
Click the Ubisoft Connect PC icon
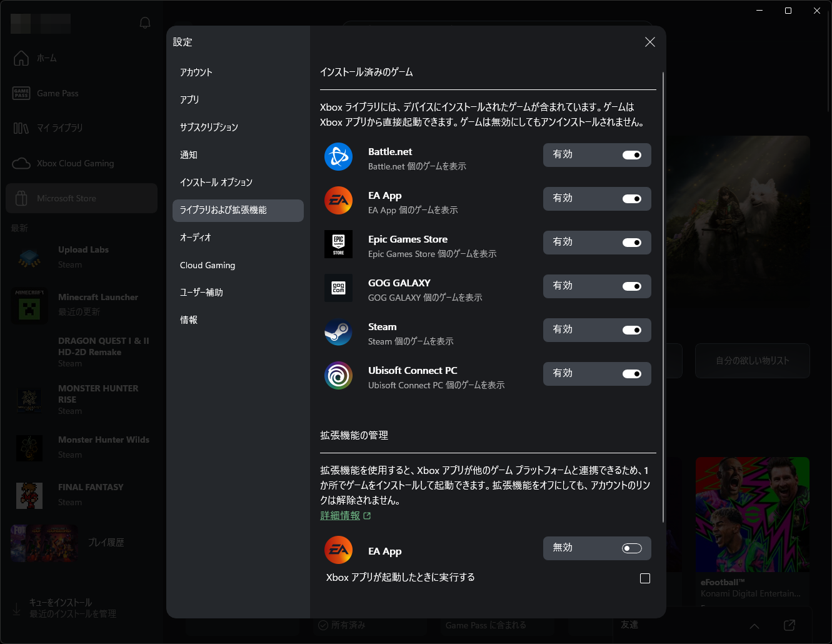point(338,376)
